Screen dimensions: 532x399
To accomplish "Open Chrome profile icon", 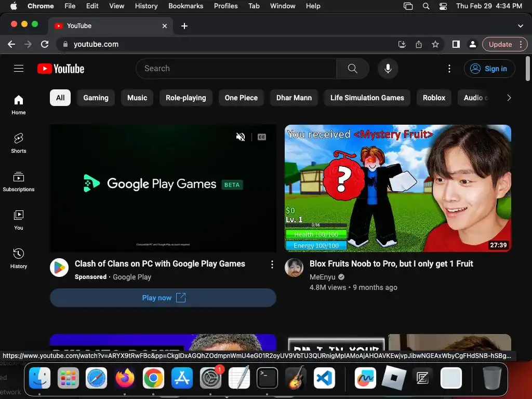I will pyautogui.click(x=472, y=45).
